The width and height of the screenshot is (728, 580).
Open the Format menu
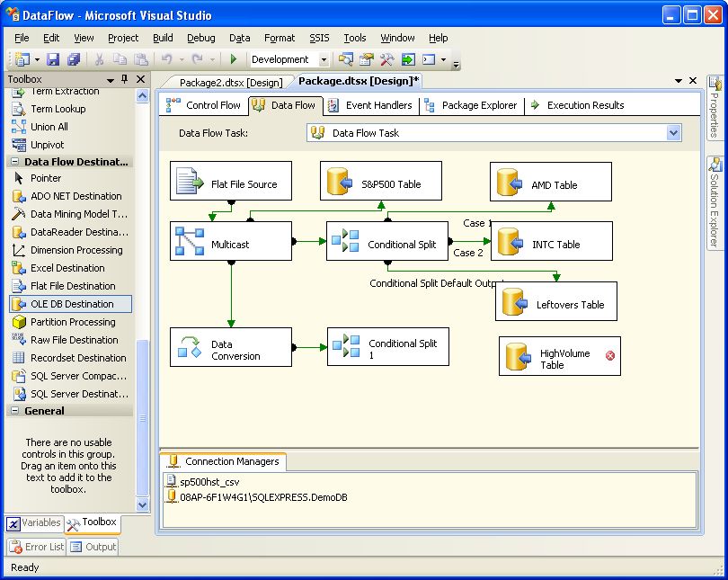pos(280,38)
